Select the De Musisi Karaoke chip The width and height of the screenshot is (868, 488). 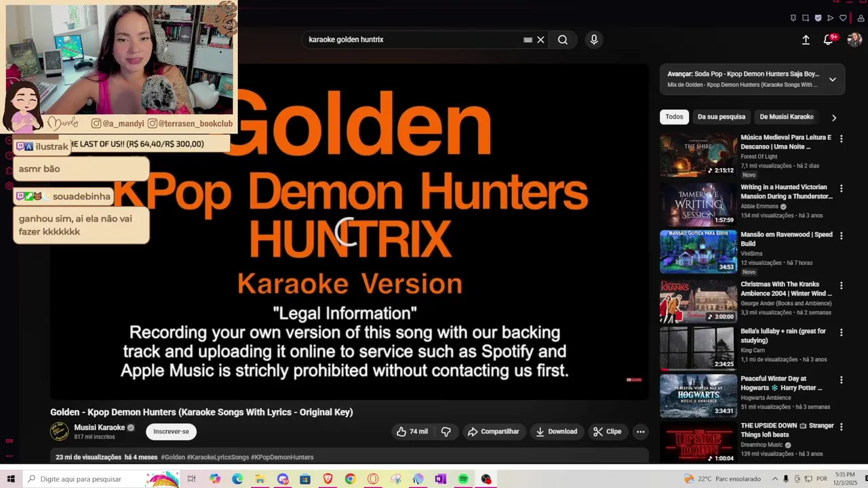787,117
